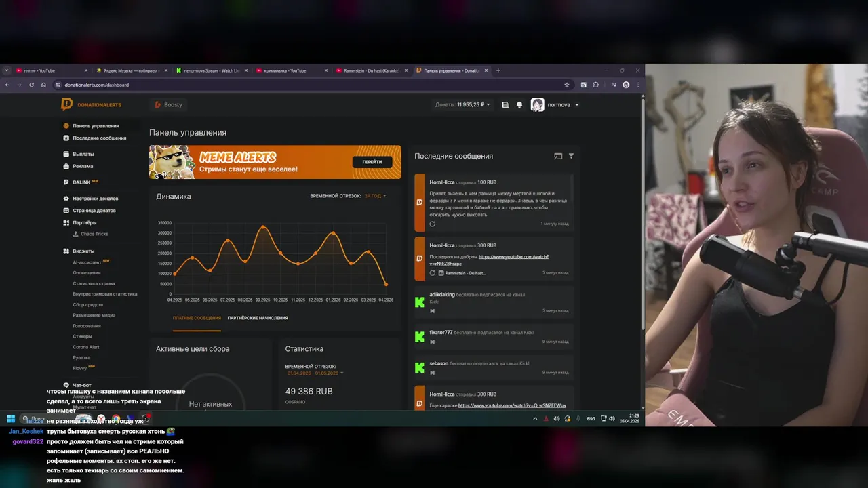The image size is (868, 488).
Task: Expand the Донаты balance dropdown
Action: [461, 105]
